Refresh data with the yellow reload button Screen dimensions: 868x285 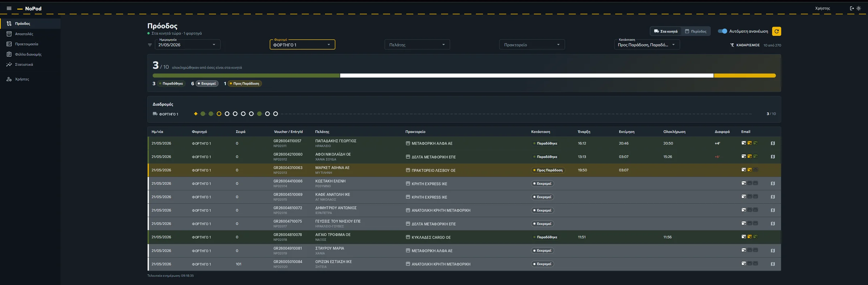[776, 32]
